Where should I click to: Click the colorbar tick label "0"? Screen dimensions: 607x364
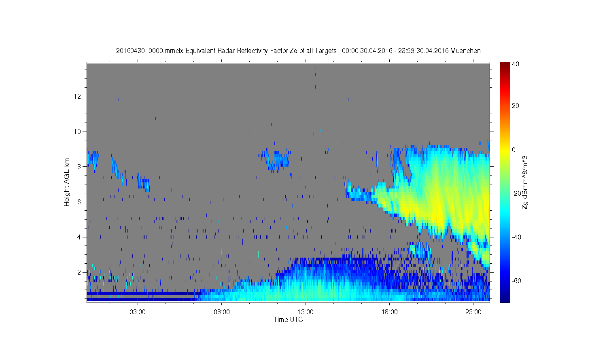pyautogui.click(x=514, y=150)
